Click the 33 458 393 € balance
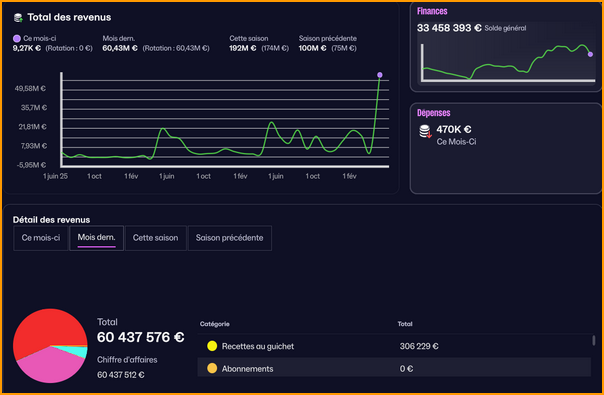 click(449, 28)
